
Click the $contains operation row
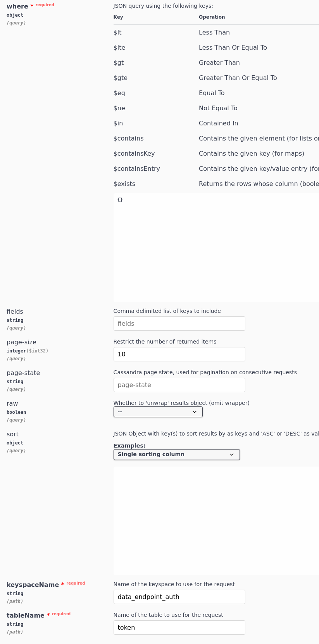tap(128, 138)
